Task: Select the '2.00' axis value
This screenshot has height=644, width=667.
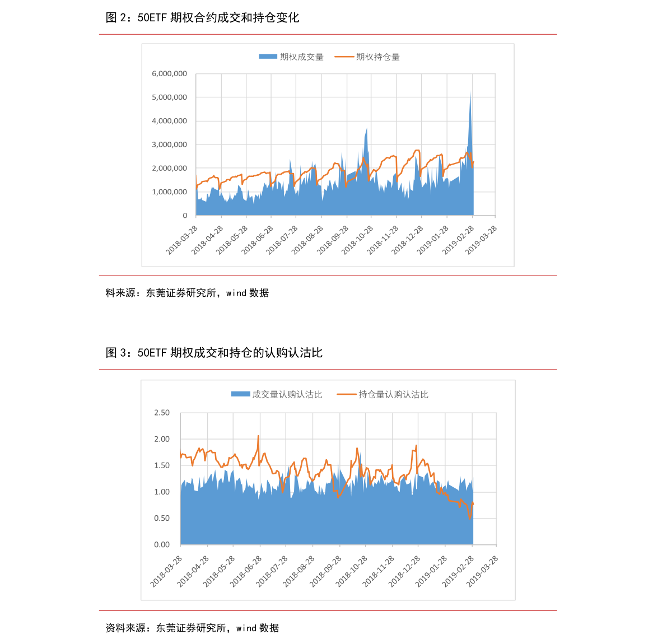Action: [x=162, y=439]
